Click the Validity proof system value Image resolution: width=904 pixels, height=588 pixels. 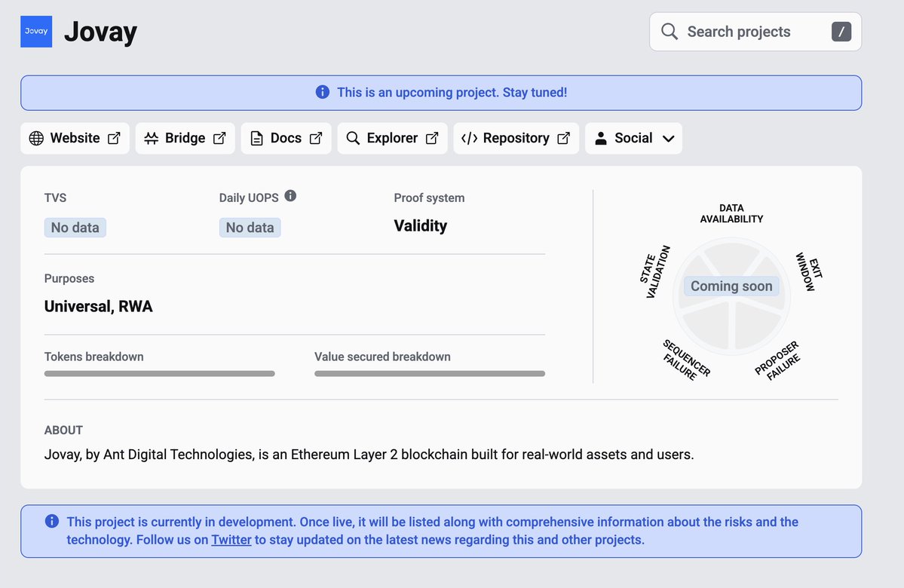pyautogui.click(x=420, y=226)
